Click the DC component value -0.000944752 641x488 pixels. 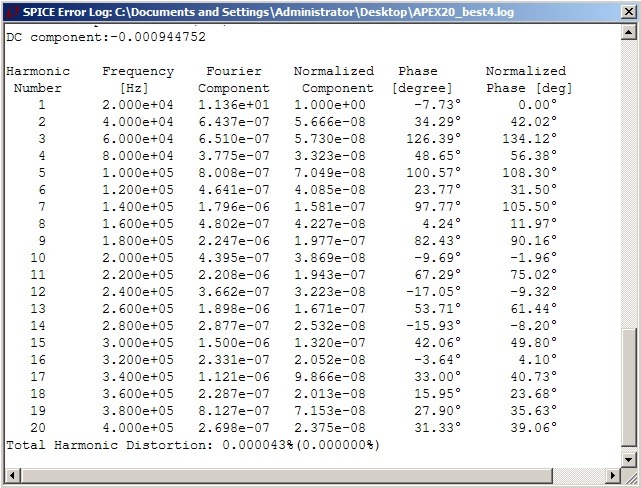click(158, 37)
